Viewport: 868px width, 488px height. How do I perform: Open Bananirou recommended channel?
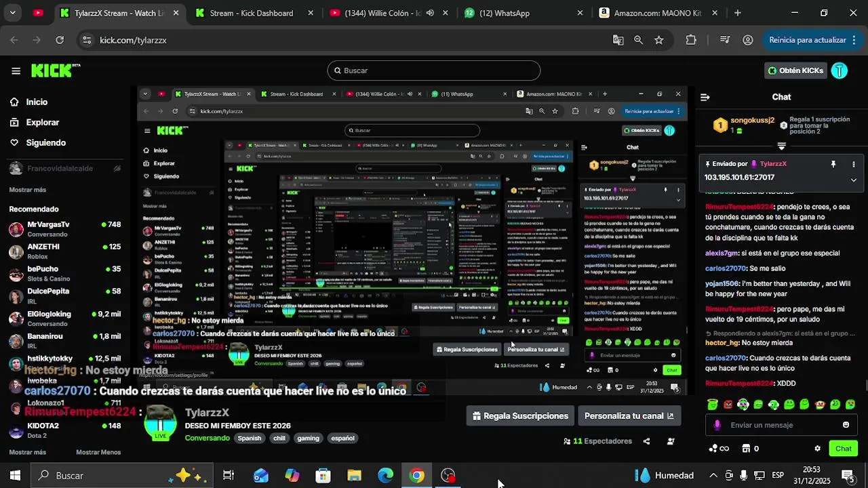[64, 341]
